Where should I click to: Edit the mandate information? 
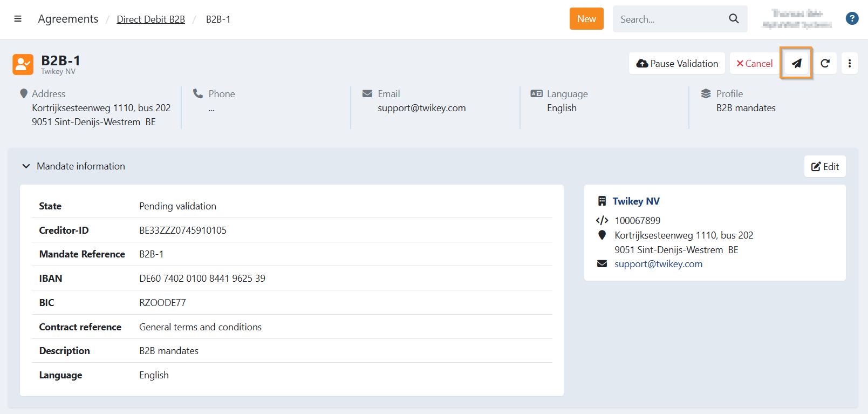[x=825, y=166]
